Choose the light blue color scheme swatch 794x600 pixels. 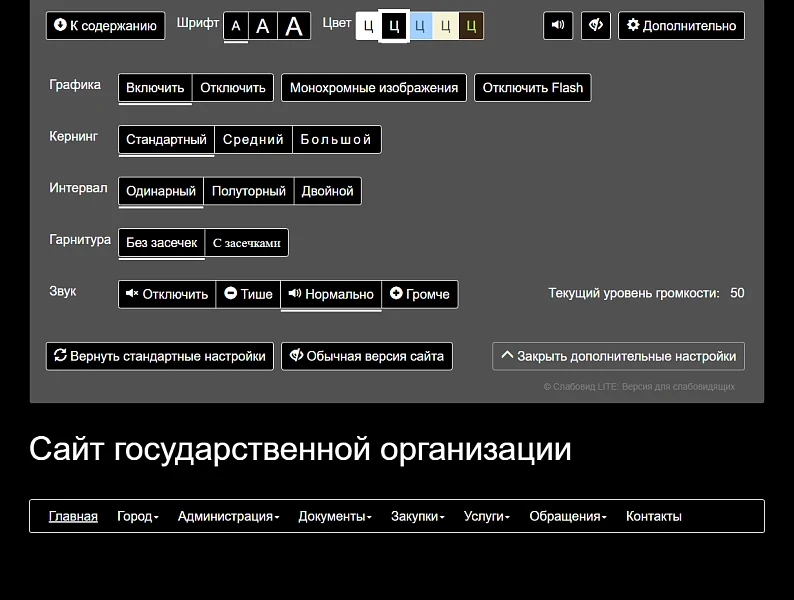coord(420,26)
